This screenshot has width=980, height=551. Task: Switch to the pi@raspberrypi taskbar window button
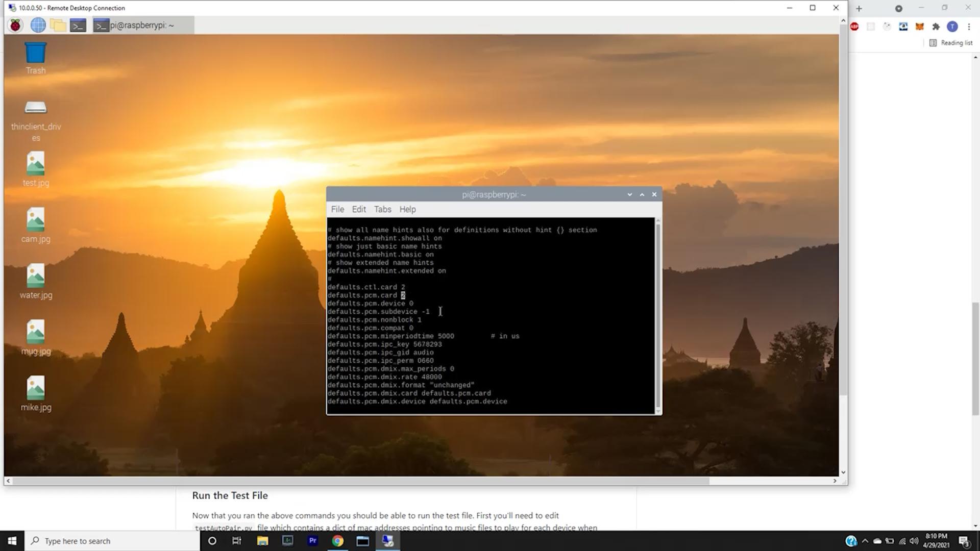point(143,25)
